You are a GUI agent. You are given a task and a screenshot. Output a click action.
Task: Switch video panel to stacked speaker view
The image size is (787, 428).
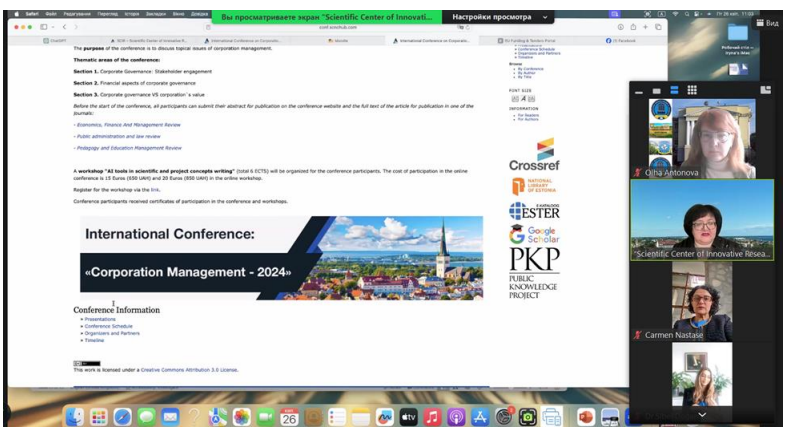coord(674,90)
